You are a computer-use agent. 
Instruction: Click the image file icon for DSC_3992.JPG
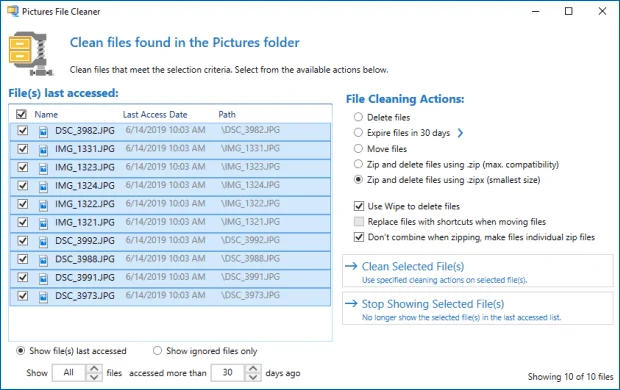pos(43,241)
